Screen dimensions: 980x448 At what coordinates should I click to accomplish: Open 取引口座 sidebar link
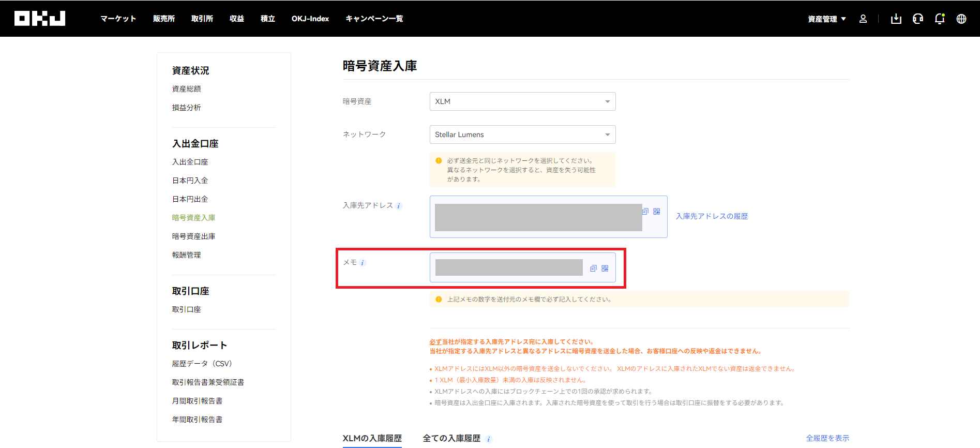coord(187,309)
